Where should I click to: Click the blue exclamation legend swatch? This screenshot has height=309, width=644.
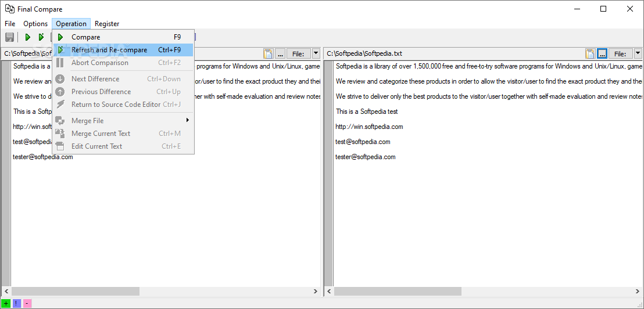[16, 304]
